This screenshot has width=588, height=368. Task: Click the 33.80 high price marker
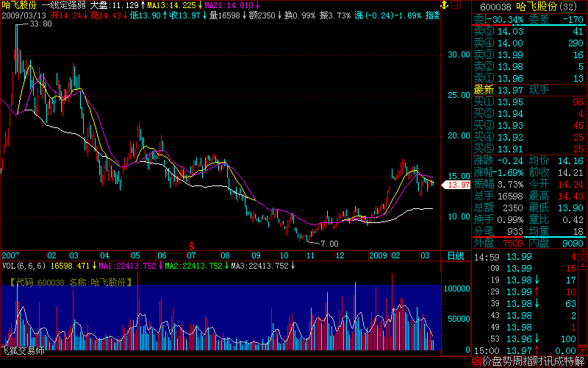[x=40, y=24]
